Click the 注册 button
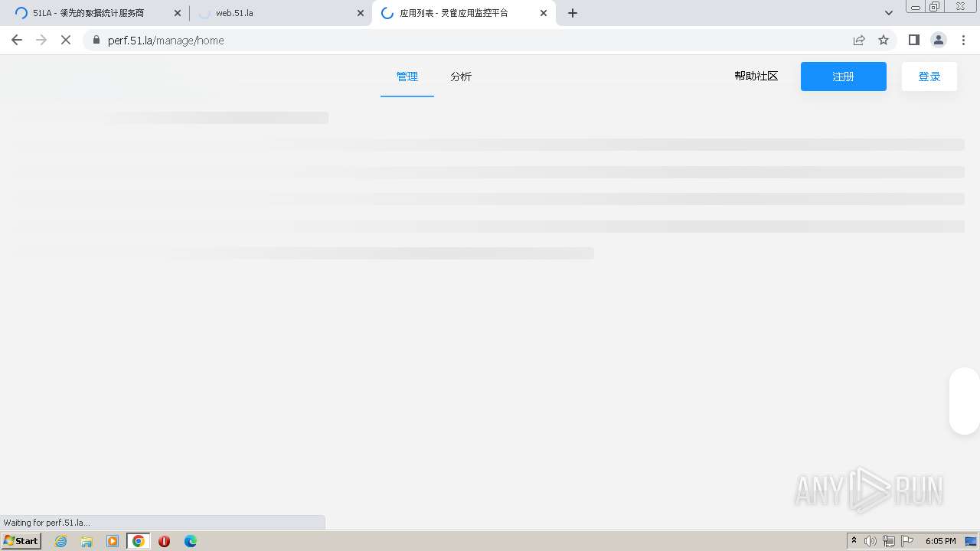This screenshot has width=980, height=551. pyautogui.click(x=844, y=77)
